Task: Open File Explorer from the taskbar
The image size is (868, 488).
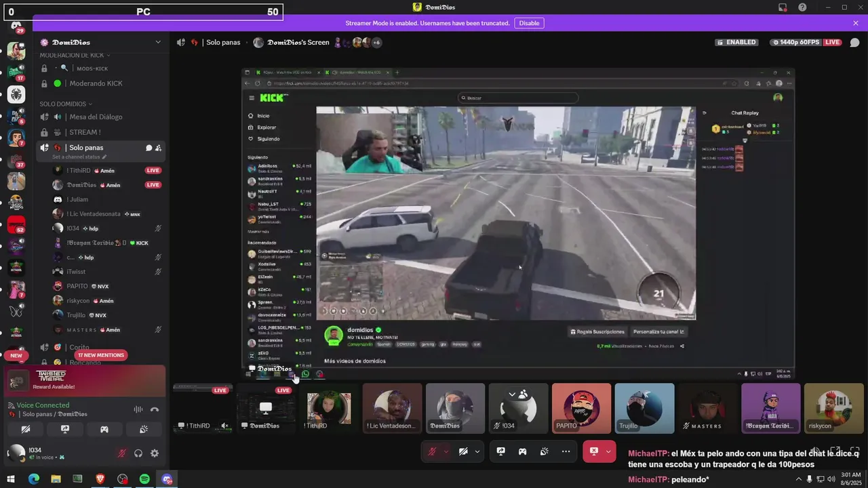Action: 56,479
